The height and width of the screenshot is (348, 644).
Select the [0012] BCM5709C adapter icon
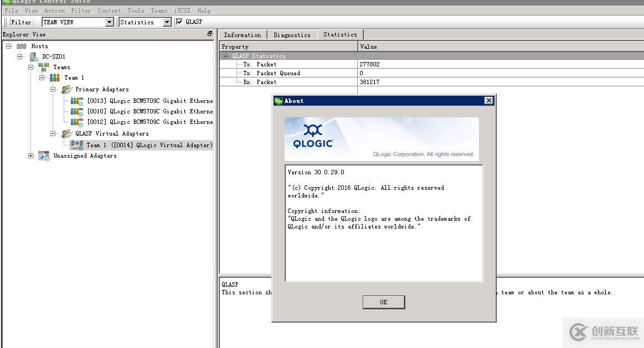click(76, 122)
